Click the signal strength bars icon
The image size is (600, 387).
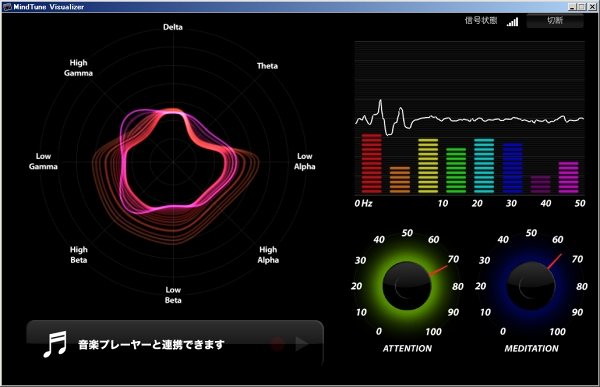[x=513, y=22]
